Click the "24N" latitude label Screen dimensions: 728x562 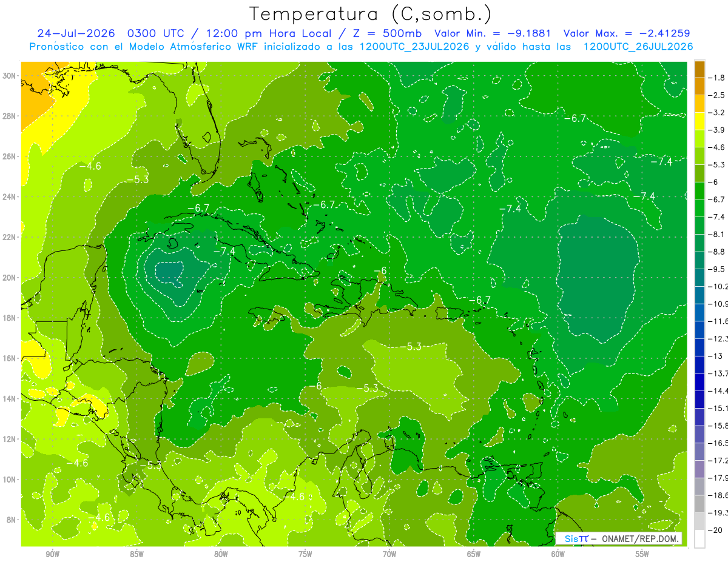pos(10,197)
